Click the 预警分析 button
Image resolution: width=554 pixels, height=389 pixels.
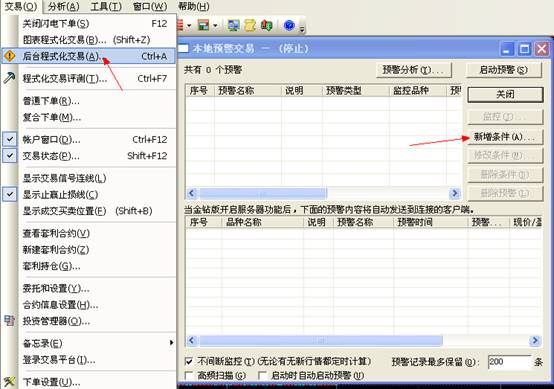point(414,70)
